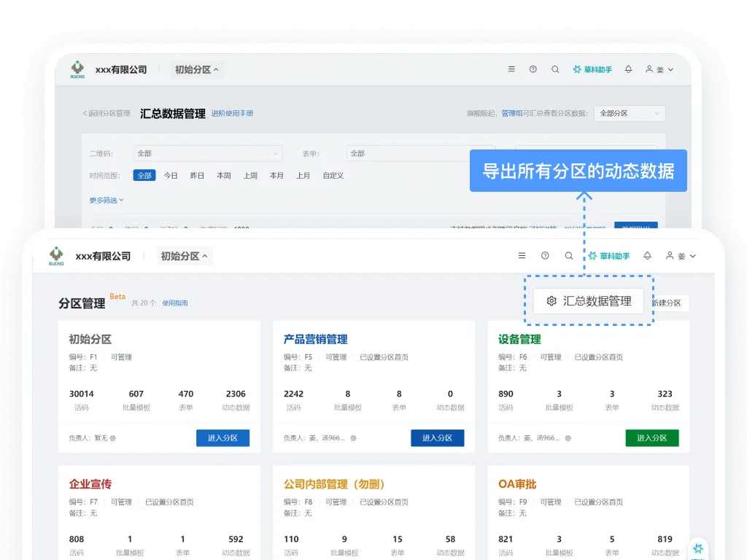Select 全部 time range tab

pyautogui.click(x=144, y=175)
